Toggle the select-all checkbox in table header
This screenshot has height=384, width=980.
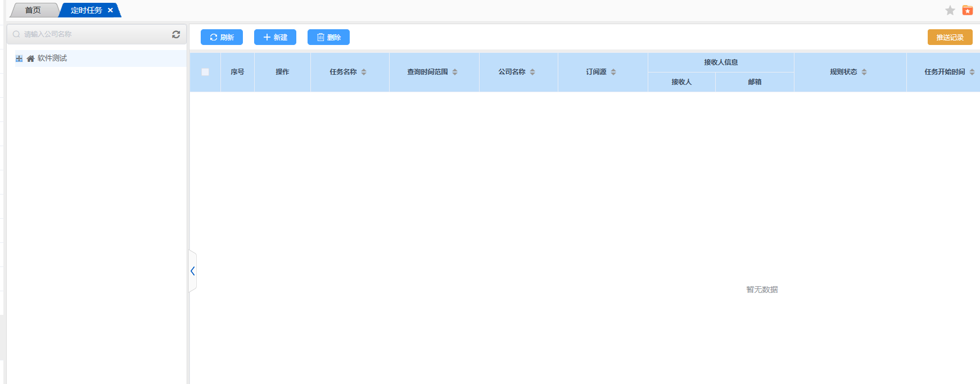(x=205, y=72)
